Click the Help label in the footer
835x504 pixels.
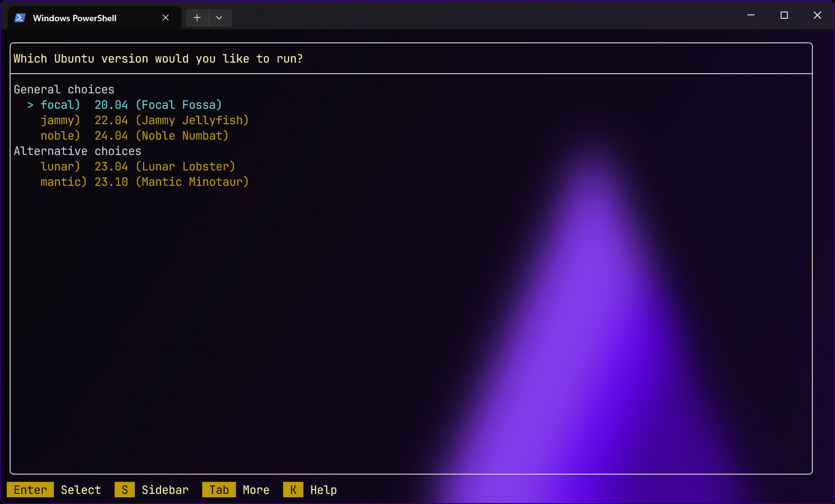click(x=324, y=490)
